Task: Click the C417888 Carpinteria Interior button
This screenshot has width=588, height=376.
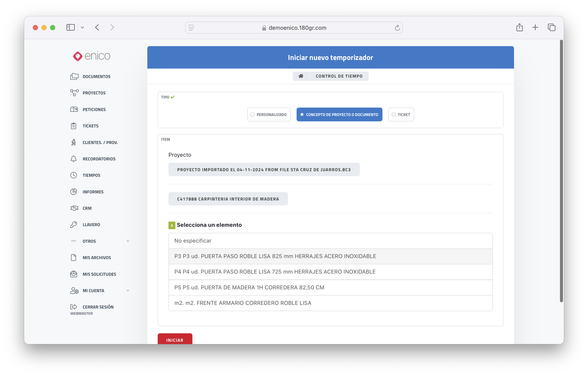Action: (x=228, y=199)
